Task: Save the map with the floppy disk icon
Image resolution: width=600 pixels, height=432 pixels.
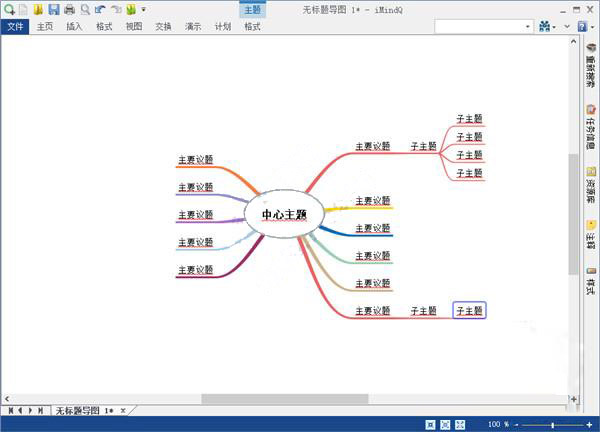Action: pos(54,9)
